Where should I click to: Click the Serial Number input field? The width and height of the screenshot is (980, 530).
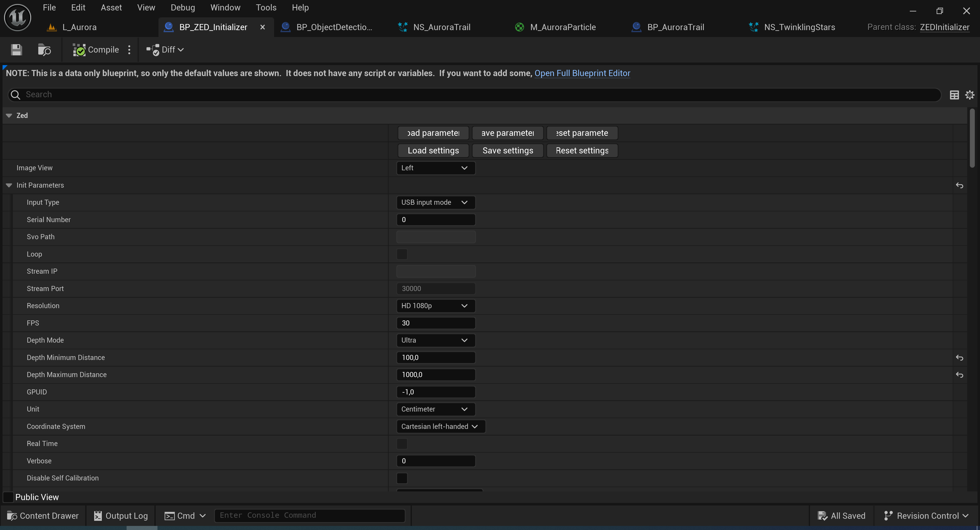pos(436,220)
